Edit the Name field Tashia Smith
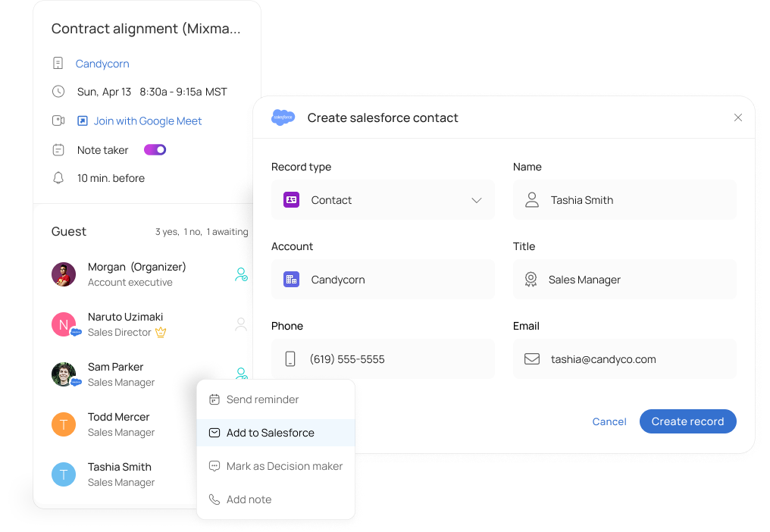Viewport: 770px width, 532px height. click(x=624, y=200)
